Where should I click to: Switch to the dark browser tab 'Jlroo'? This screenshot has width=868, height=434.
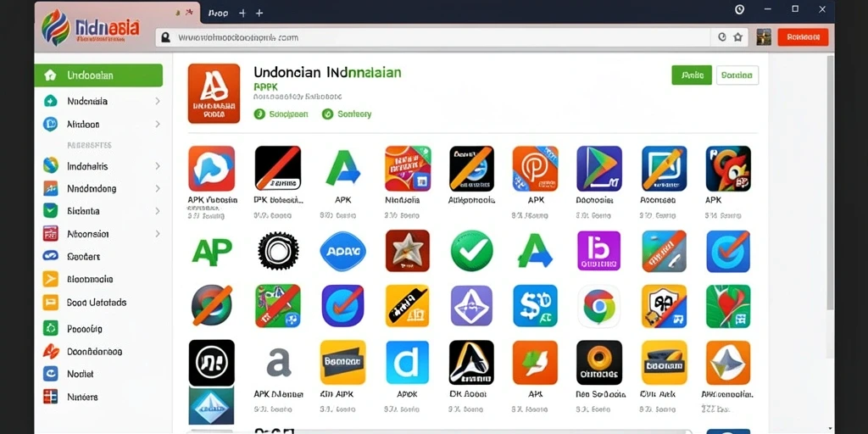click(x=219, y=13)
